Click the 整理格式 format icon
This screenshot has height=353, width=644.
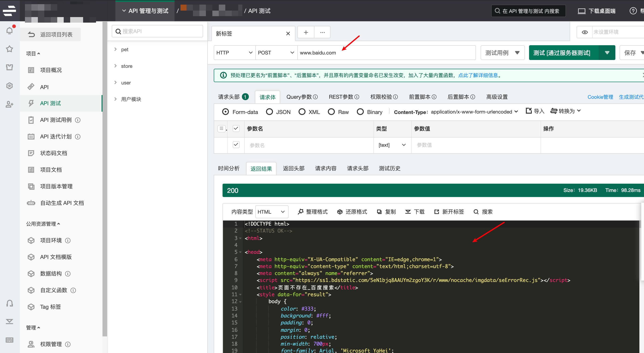pos(301,212)
